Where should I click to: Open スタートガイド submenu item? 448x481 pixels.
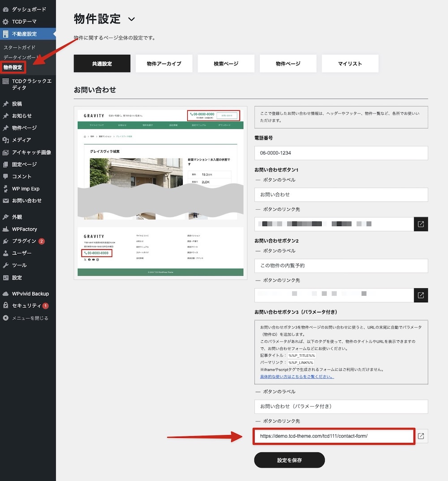19,48
